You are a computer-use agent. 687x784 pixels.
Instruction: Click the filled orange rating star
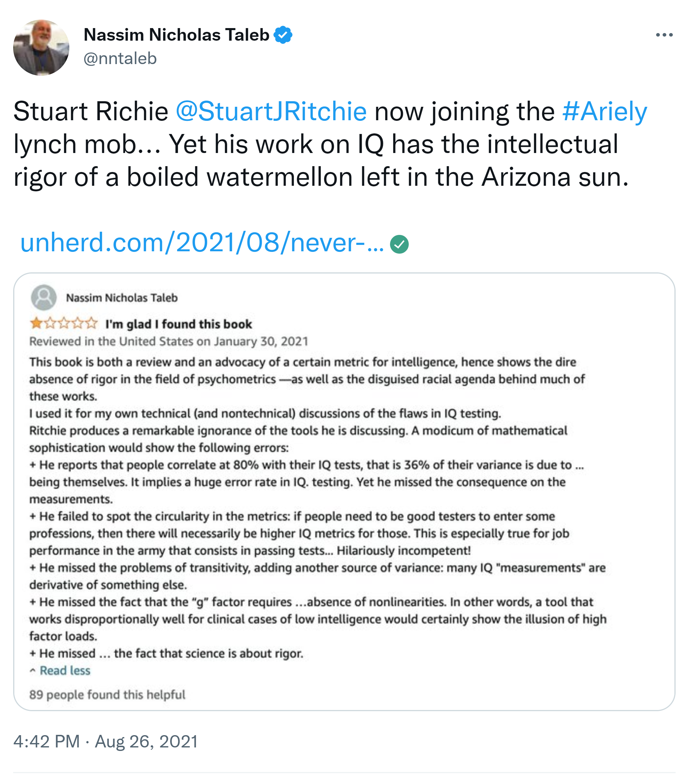point(36,324)
